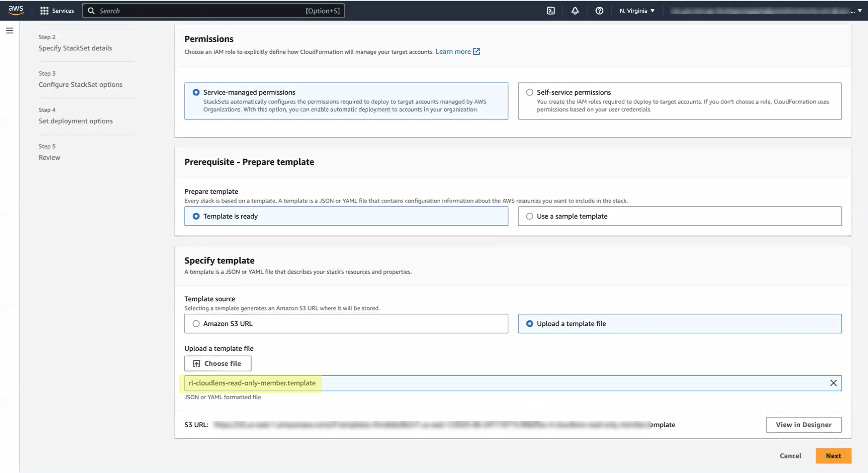Image resolution: width=868 pixels, height=473 pixels.
Task: Toggle the hamburger side navigation
Action: click(x=9, y=31)
